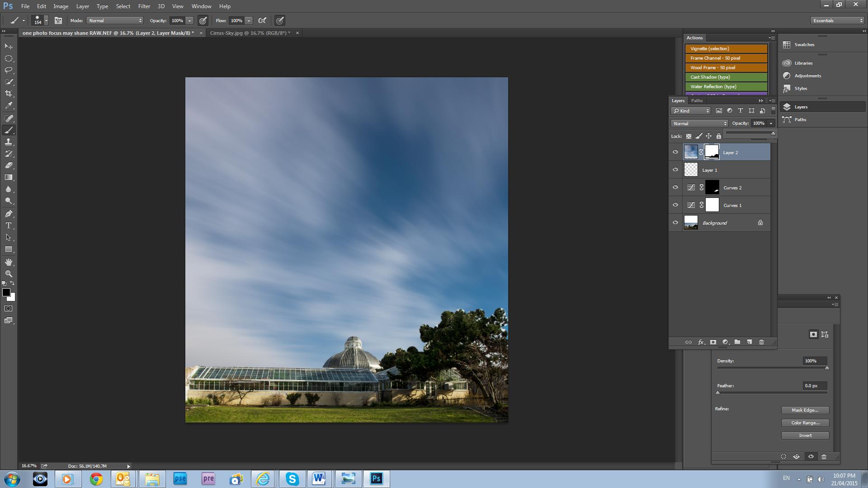Switch to Cirrus-Sky.jpg document tab

tap(250, 33)
